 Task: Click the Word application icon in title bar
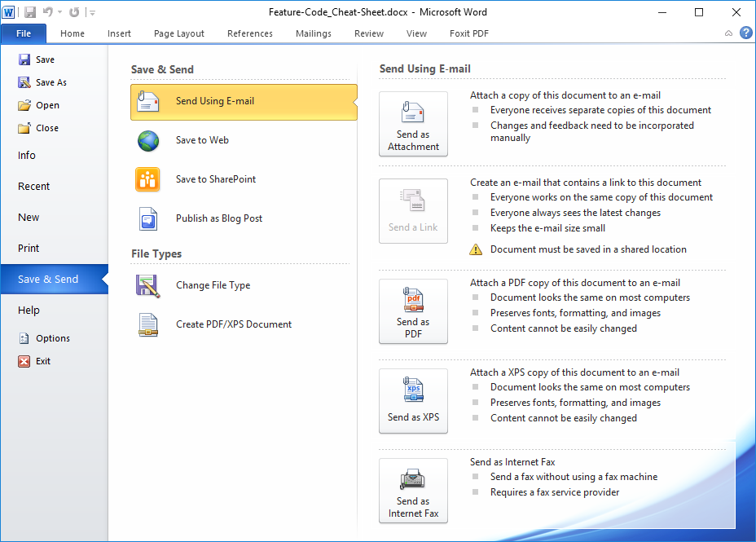[x=8, y=12]
